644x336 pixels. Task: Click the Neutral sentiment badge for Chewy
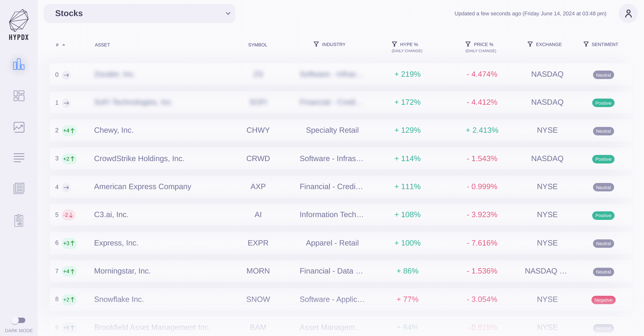pos(603,131)
